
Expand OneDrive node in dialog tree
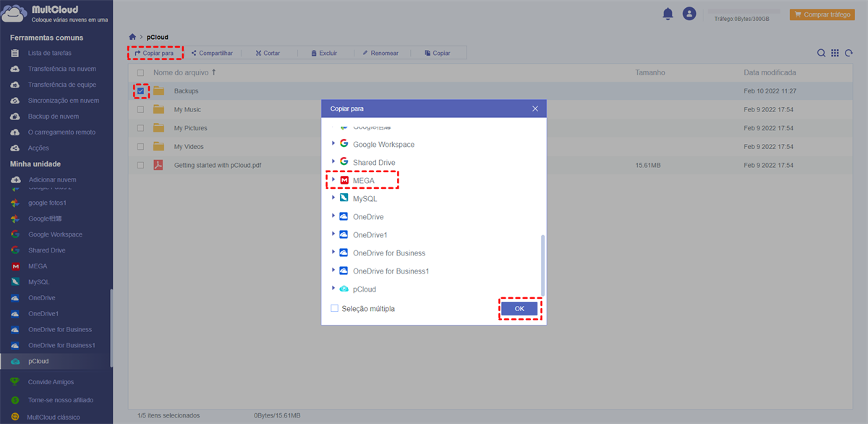tap(333, 216)
